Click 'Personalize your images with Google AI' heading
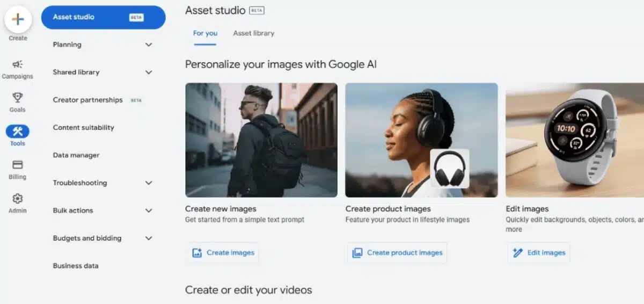644x304 pixels. pyautogui.click(x=281, y=64)
